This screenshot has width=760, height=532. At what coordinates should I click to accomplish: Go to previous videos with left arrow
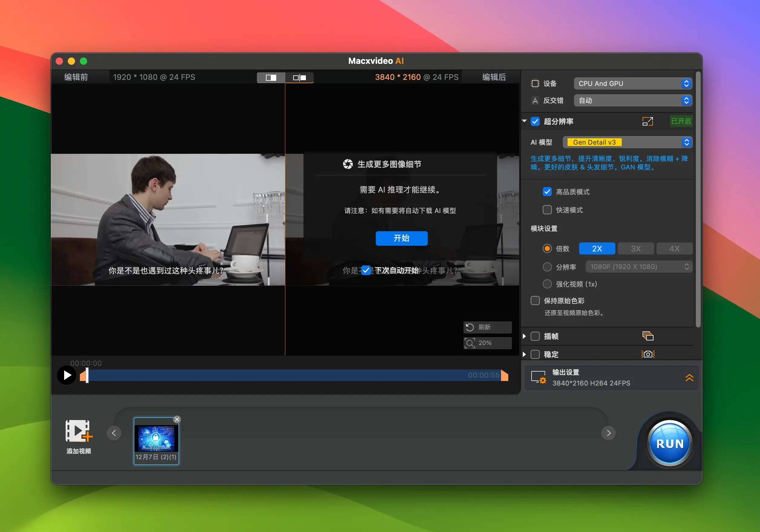coord(114,433)
